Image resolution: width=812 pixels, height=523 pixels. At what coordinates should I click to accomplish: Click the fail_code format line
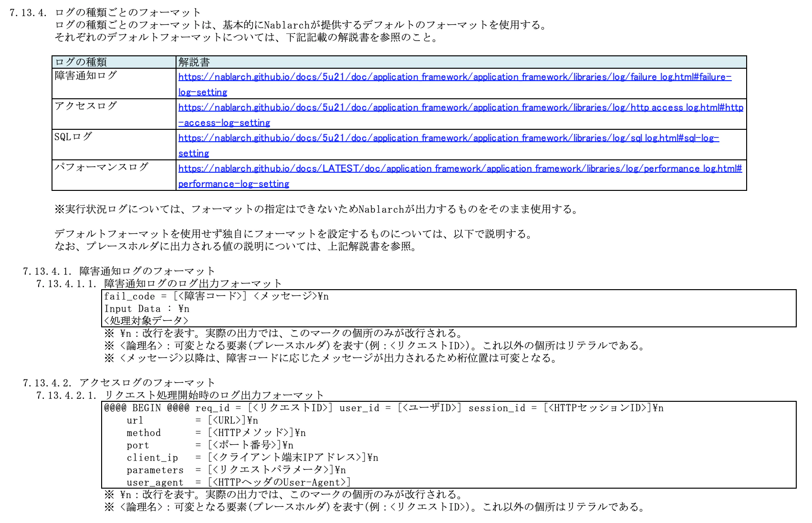[217, 296]
